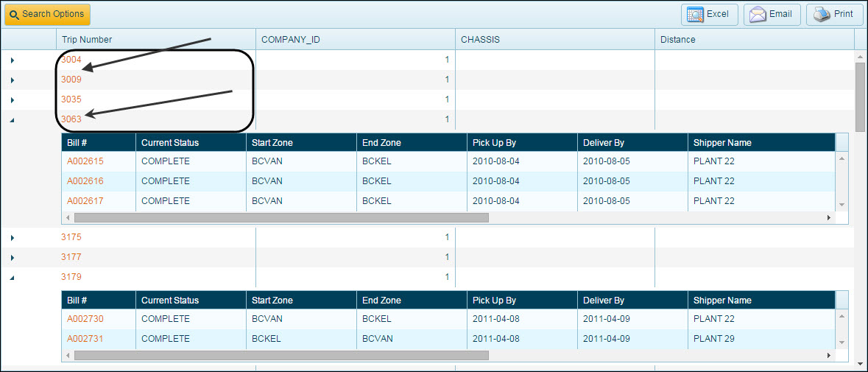Expand trip 3035 row arrow
Image resolution: width=868 pixels, height=372 pixels.
13,99
